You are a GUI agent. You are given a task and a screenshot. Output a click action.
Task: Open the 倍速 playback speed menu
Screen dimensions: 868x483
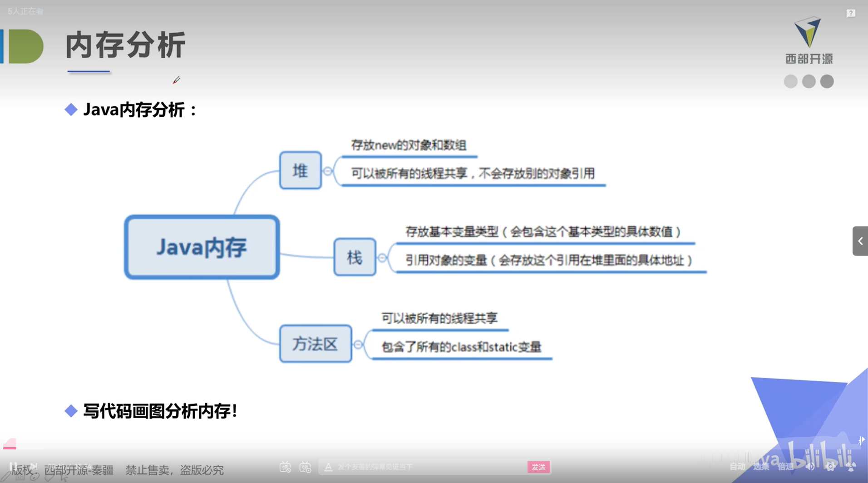click(x=785, y=467)
